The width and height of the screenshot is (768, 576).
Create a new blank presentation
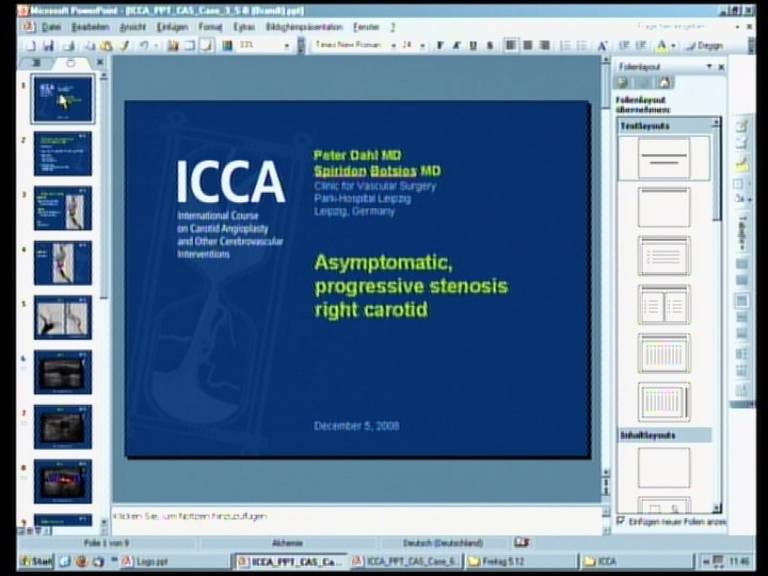click(x=31, y=46)
